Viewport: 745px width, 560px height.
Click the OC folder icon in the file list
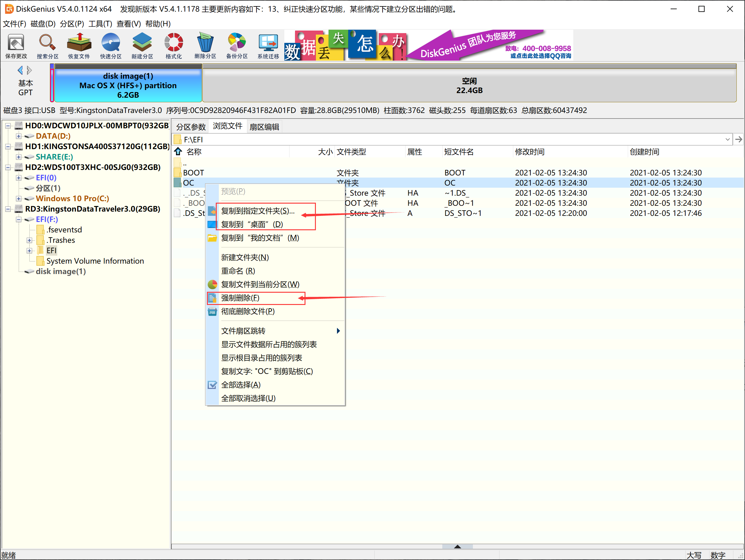click(x=178, y=182)
